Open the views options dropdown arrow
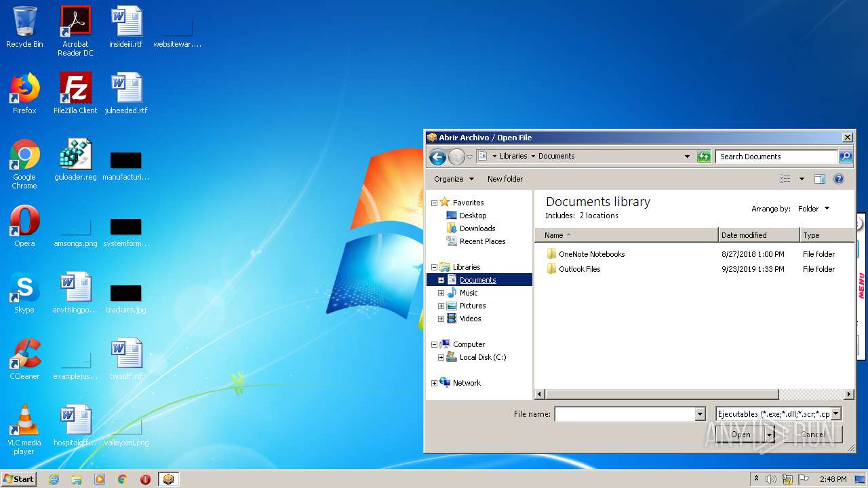This screenshot has height=488, width=868. [x=802, y=179]
